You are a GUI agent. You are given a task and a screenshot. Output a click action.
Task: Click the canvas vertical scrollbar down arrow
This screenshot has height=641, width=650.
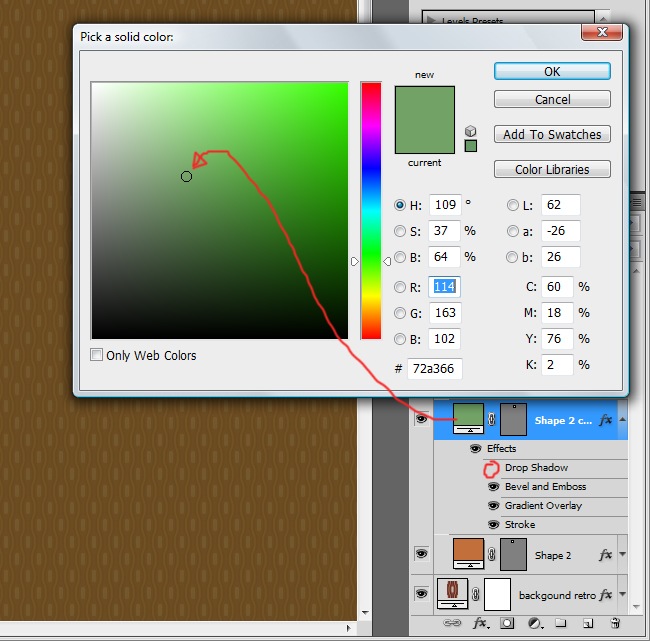tap(365, 612)
